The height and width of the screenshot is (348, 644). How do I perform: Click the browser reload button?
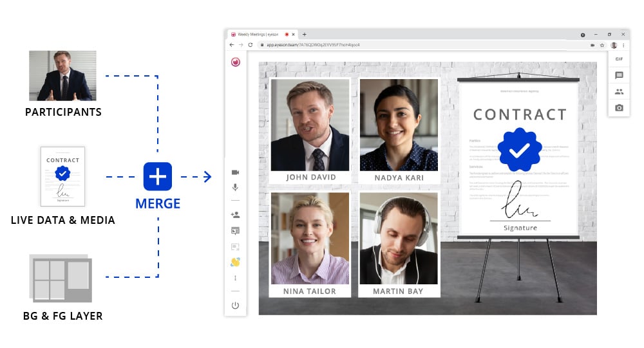point(250,45)
